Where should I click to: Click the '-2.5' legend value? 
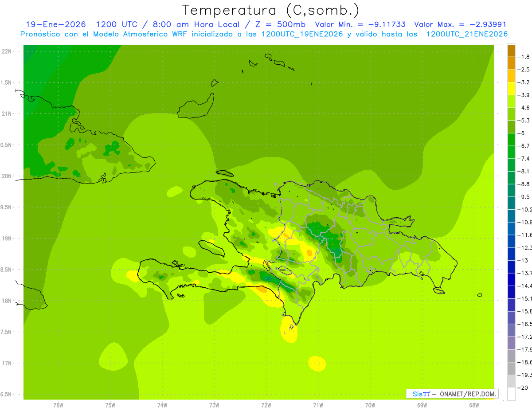pyautogui.click(x=524, y=70)
